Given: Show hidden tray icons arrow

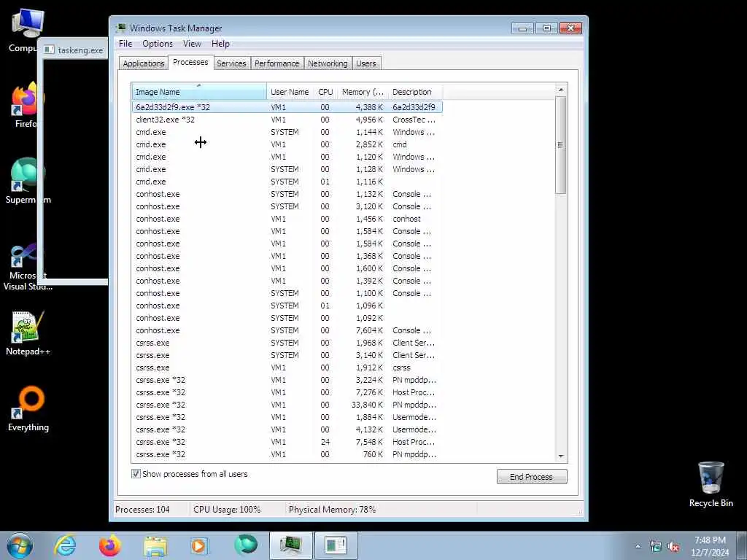Looking at the screenshot, I should 638,547.
